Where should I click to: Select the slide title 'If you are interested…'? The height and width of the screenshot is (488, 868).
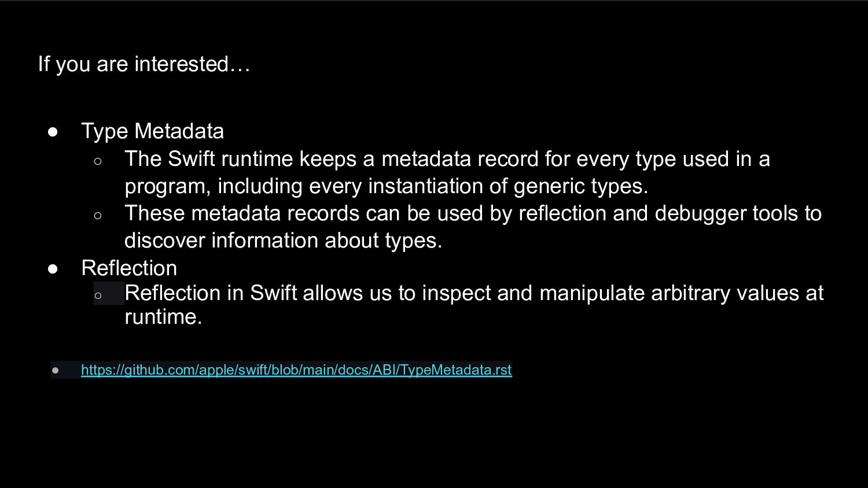(x=144, y=64)
